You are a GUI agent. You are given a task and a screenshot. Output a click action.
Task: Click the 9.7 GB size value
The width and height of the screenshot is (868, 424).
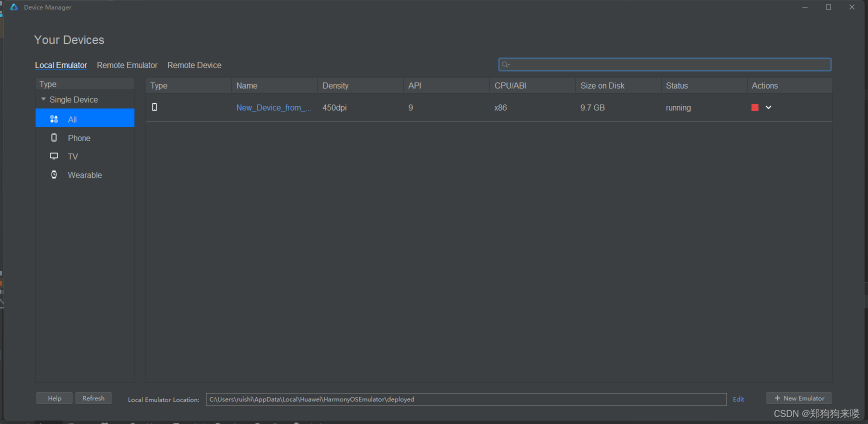(592, 107)
